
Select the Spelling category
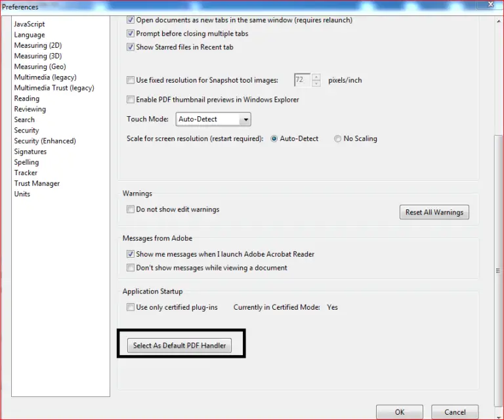pos(26,162)
